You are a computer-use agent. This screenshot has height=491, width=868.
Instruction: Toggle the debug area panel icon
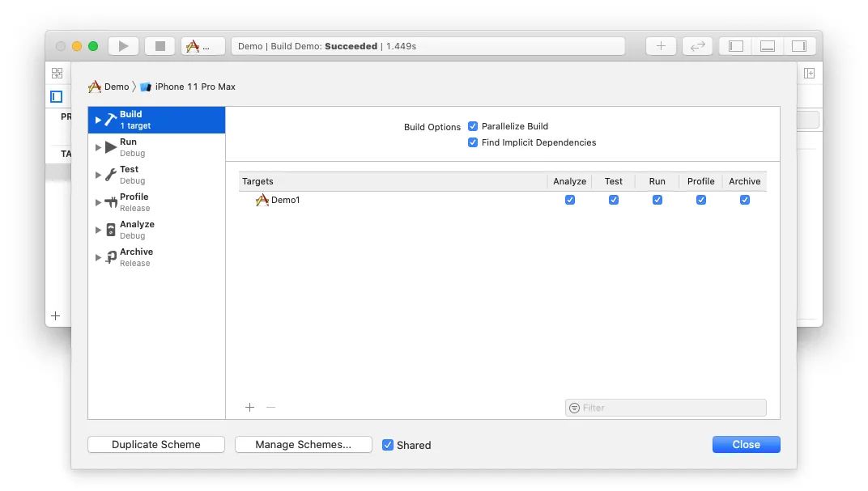(x=768, y=46)
